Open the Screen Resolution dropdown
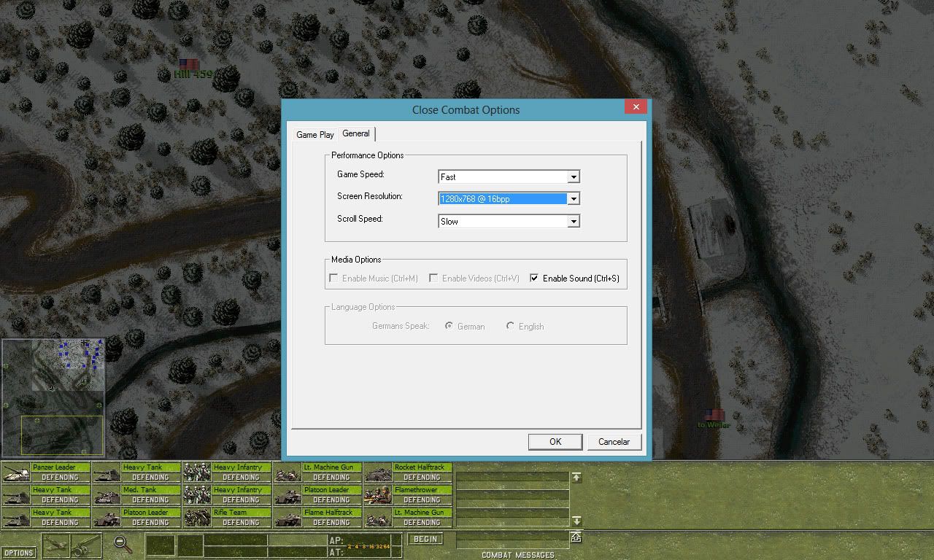The image size is (934, 560). pyautogui.click(x=574, y=198)
